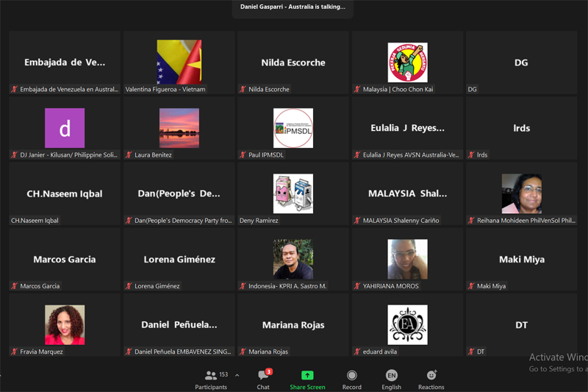Click the eduard avila logo tile

[407, 324]
